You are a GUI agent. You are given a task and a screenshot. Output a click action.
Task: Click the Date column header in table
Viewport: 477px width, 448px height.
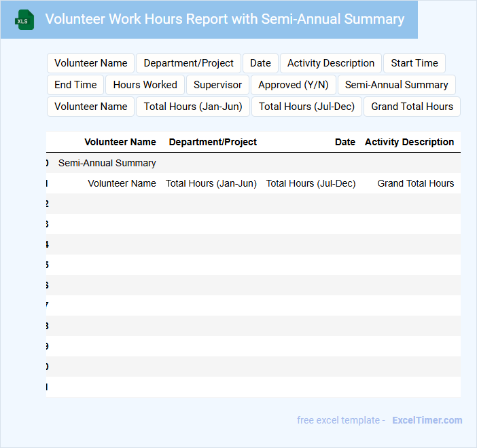[345, 142]
